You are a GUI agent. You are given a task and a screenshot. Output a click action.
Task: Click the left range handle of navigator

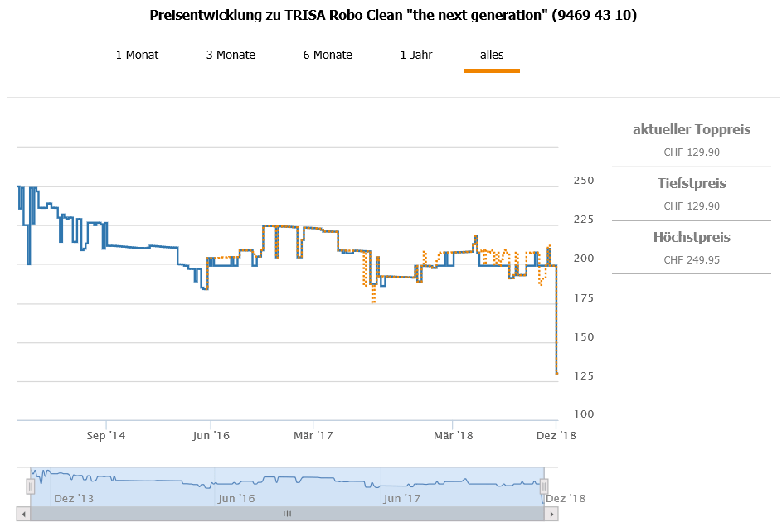coord(31,486)
